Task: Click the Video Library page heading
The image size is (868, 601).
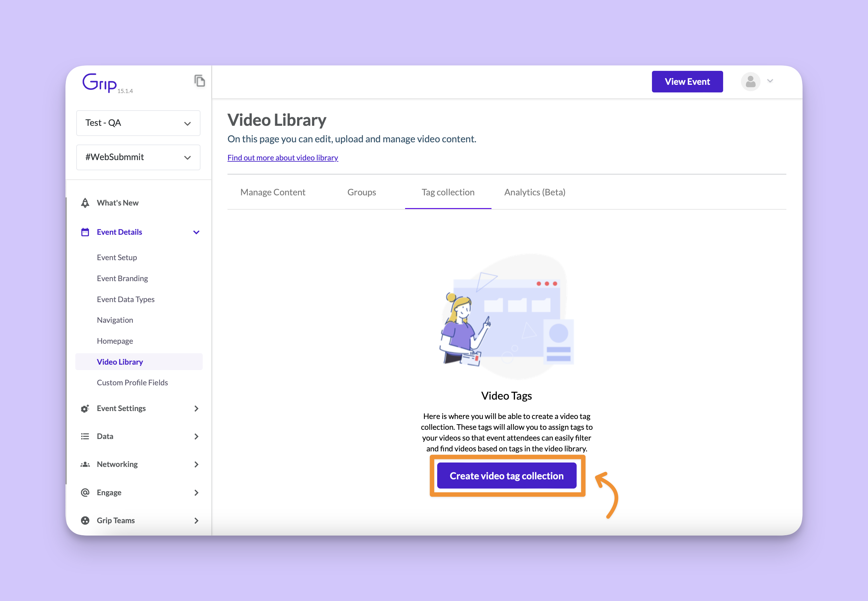Action: (x=277, y=120)
